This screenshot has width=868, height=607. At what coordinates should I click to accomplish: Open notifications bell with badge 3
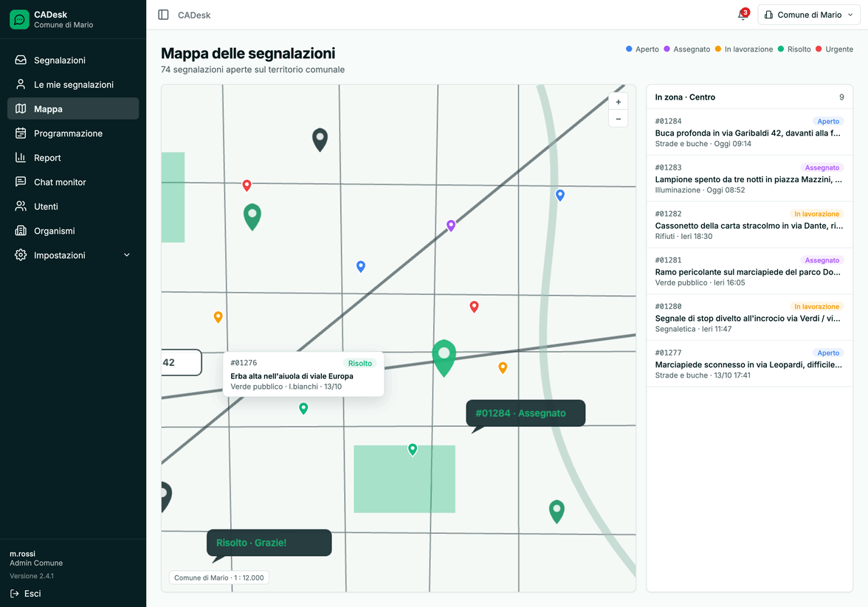743,15
